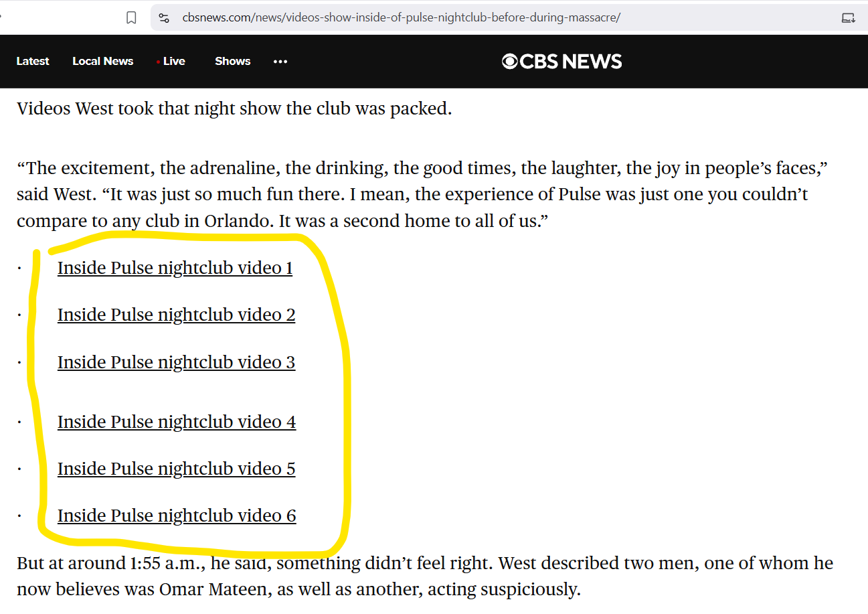Open Inside Pulse nightclub video 3 link
This screenshot has height=614, width=868.
(x=176, y=362)
